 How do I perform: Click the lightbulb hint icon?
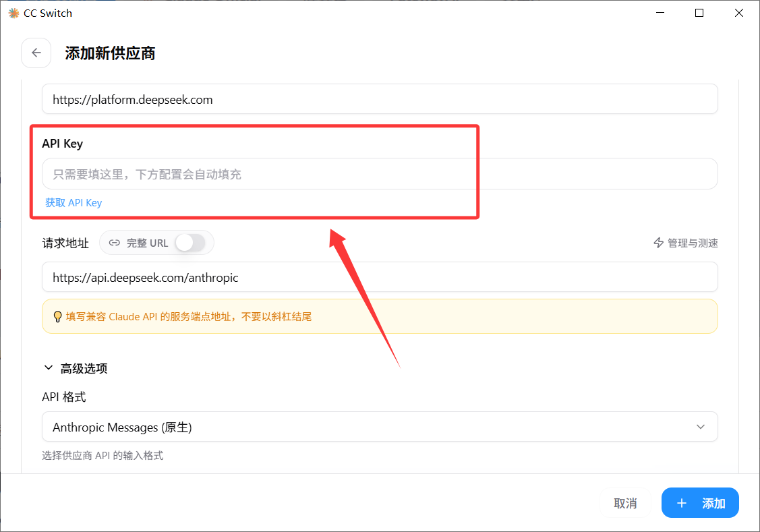pyautogui.click(x=57, y=317)
